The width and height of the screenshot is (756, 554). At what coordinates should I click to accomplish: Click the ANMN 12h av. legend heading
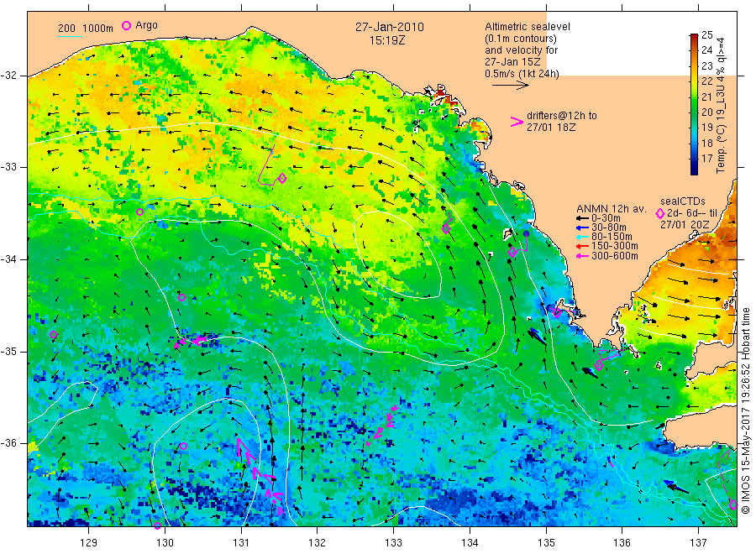pos(612,209)
